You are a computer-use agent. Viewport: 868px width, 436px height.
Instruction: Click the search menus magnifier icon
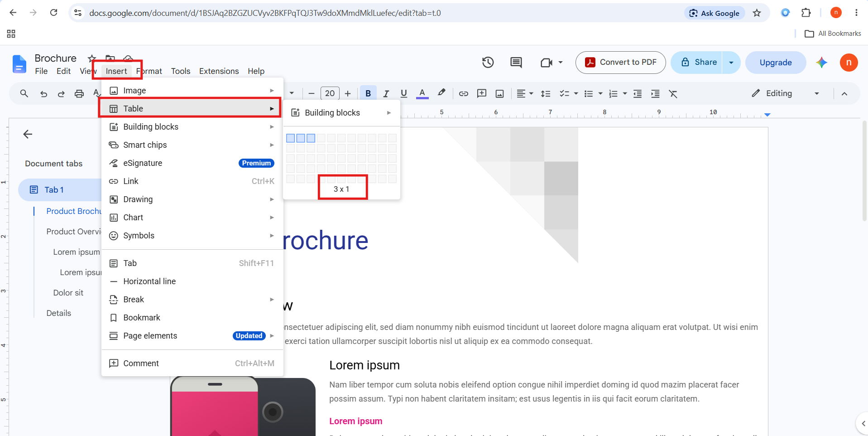coord(24,93)
